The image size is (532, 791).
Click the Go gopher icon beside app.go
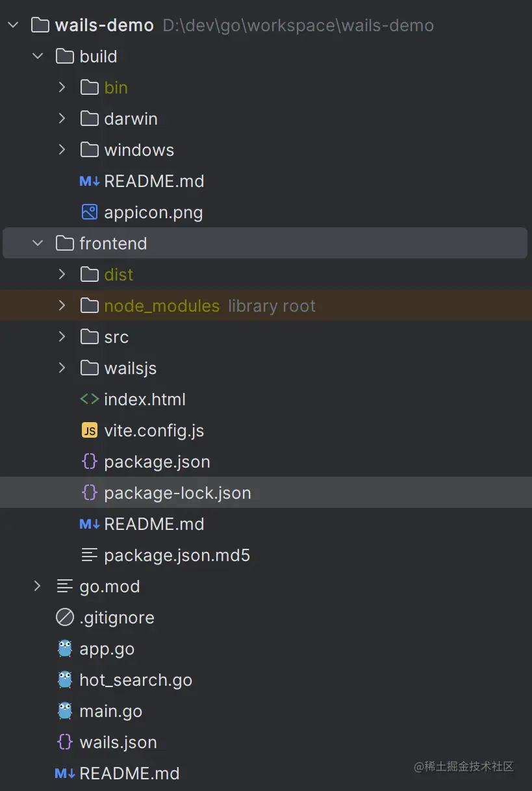(x=65, y=649)
